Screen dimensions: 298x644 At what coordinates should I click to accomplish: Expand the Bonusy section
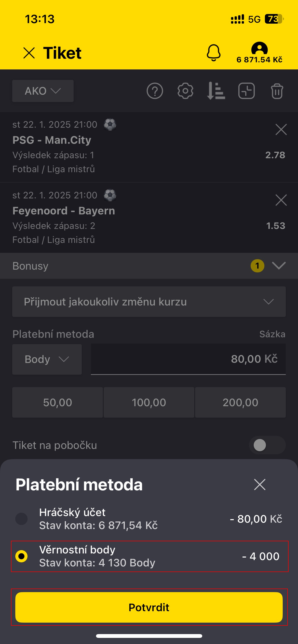(279, 266)
